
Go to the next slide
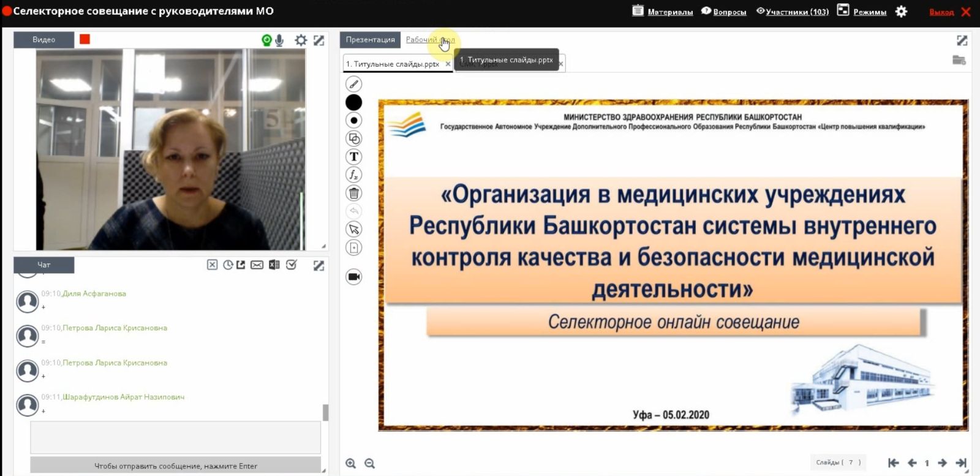click(942, 463)
